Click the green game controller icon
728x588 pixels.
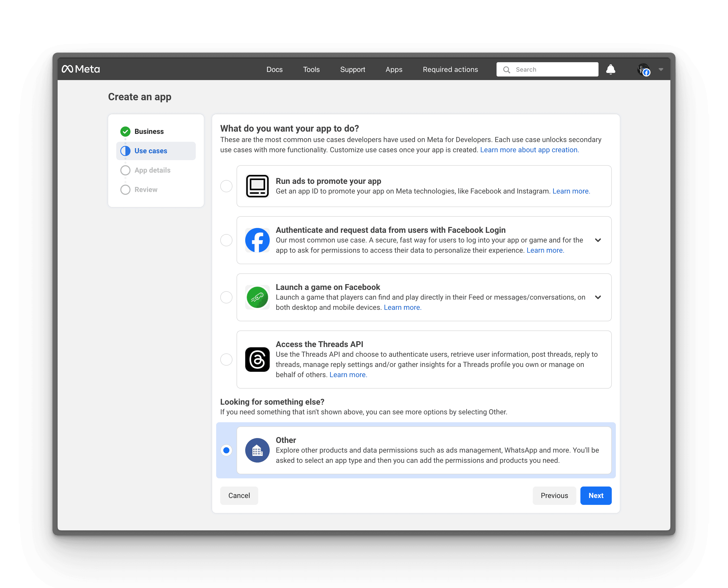coord(257,297)
